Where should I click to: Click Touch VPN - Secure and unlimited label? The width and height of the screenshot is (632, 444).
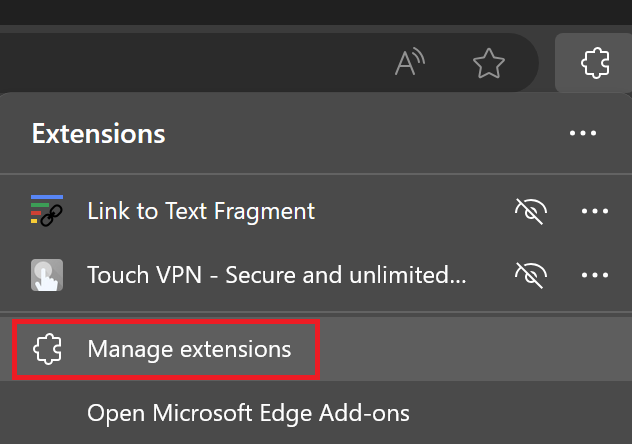276,274
